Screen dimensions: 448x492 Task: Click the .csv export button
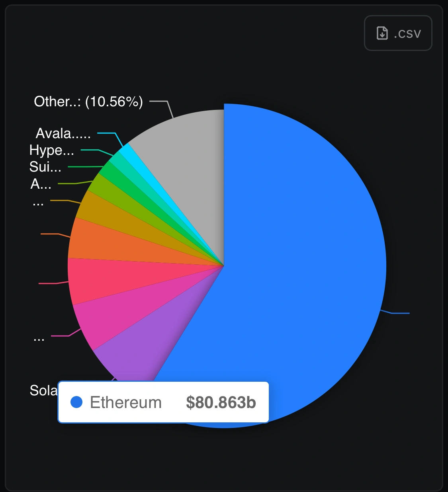pyautogui.click(x=398, y=33)
